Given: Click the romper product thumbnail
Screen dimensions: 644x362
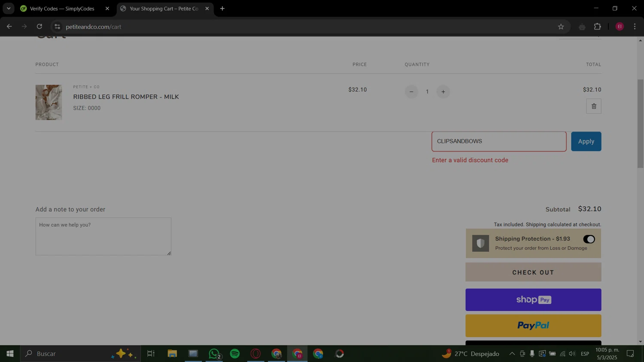Looking at the screenshot, I should tap(49, 103).
